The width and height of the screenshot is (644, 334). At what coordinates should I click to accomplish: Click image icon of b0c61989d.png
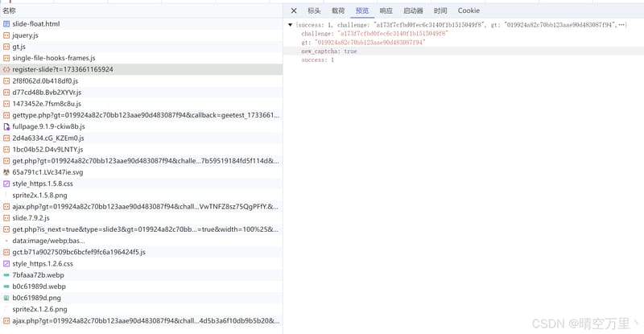pos(6,298)
